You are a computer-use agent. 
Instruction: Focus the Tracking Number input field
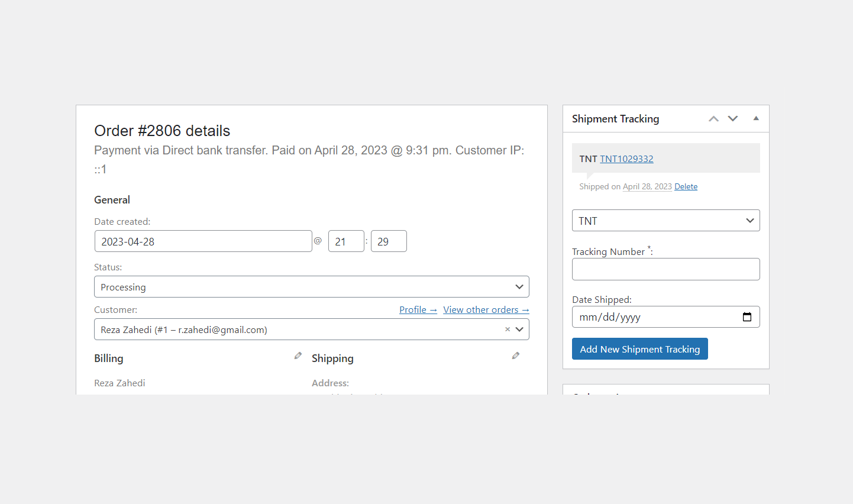[666, 269]
